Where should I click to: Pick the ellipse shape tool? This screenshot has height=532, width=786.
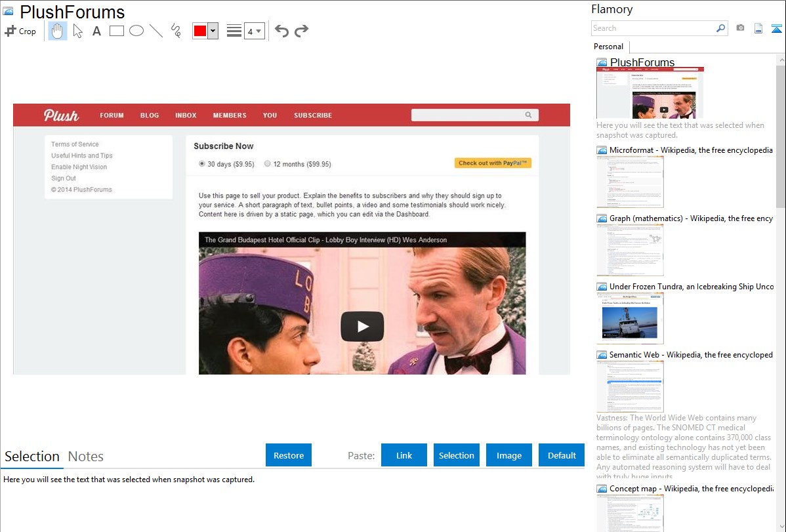coord(136,31)
